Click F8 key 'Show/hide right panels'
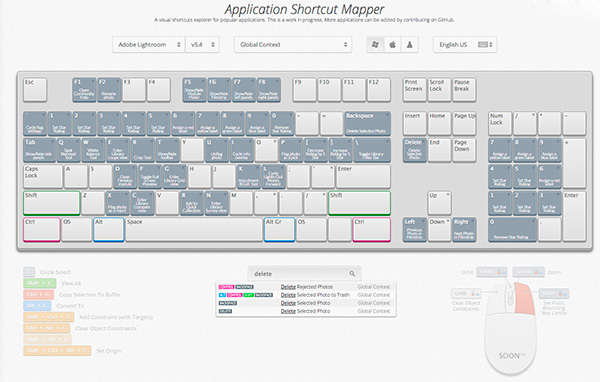600x382 pixels. (x=269, y=90)
